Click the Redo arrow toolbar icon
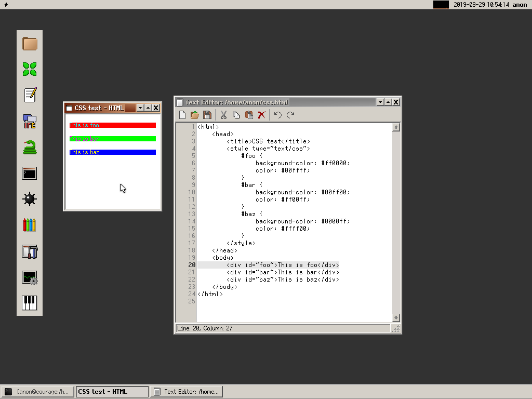 [290, 115]
